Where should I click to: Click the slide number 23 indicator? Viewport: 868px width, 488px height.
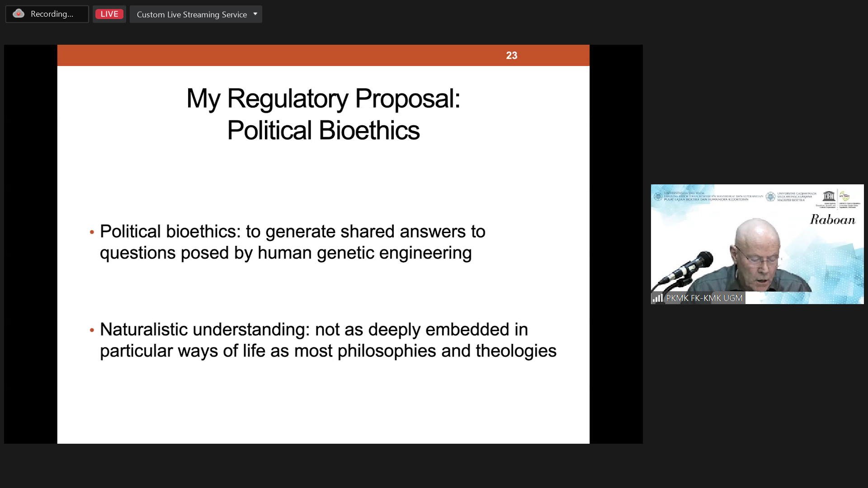coord(511,55)
